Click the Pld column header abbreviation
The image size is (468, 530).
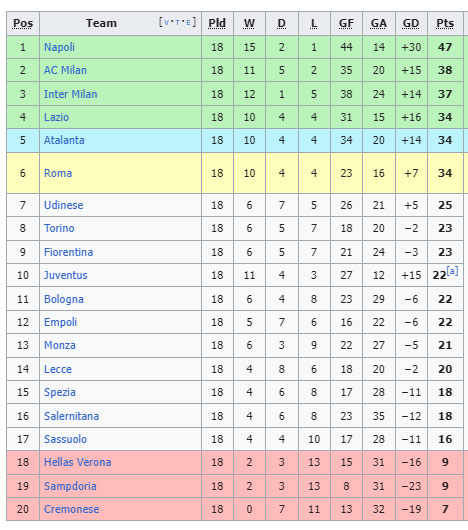pyautogui.click(x=217, y=23)
